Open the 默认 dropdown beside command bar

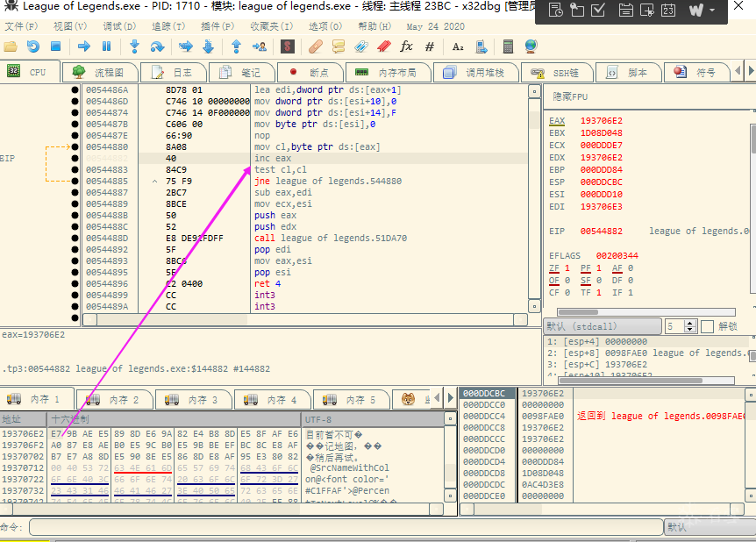[x=707, y=527]
